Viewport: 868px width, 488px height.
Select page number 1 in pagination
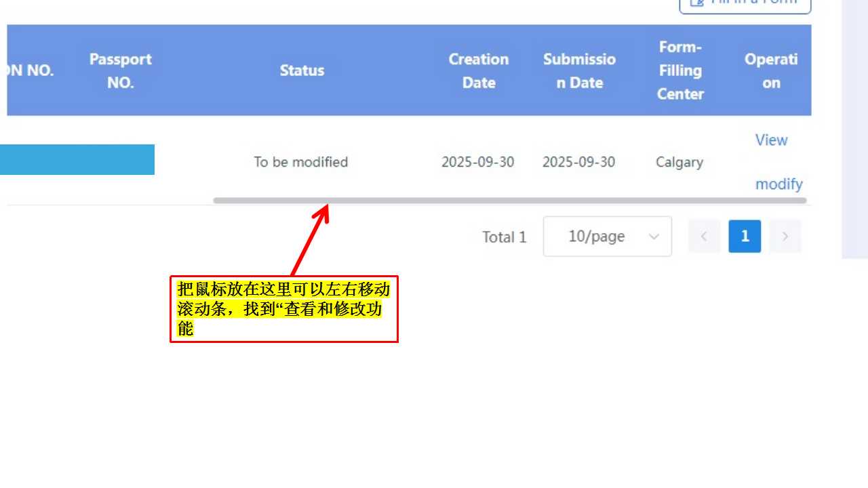[745, 237]
